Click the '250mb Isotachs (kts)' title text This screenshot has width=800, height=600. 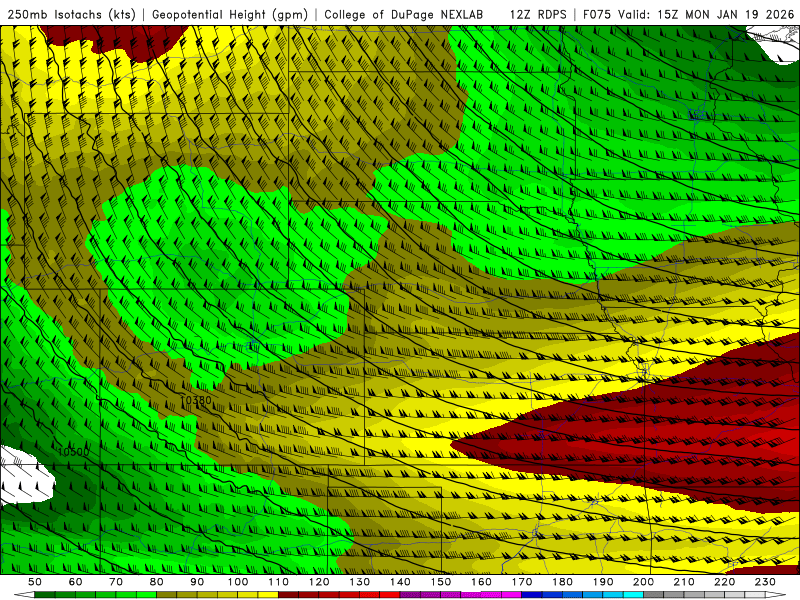point(71,14)
